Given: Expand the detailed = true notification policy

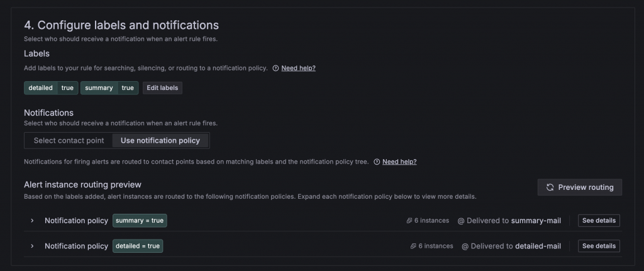Looking at the screenshot, I should pos(32,246).
